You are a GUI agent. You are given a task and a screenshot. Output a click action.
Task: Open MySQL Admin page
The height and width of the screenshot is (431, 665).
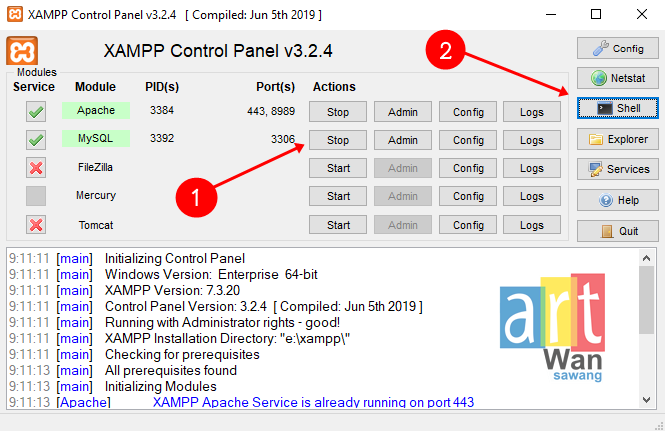(x=402, y=140)
